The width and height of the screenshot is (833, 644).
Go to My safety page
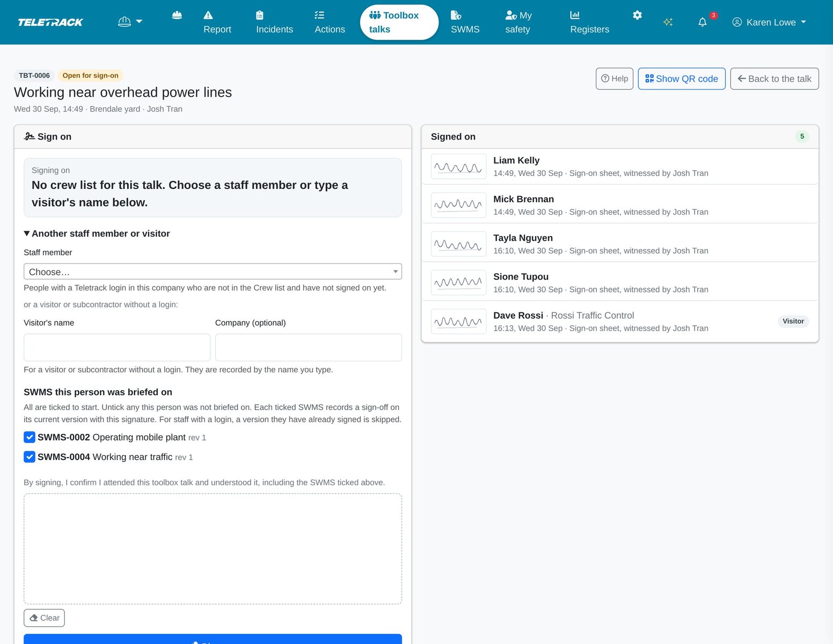(x=518, y=22)
